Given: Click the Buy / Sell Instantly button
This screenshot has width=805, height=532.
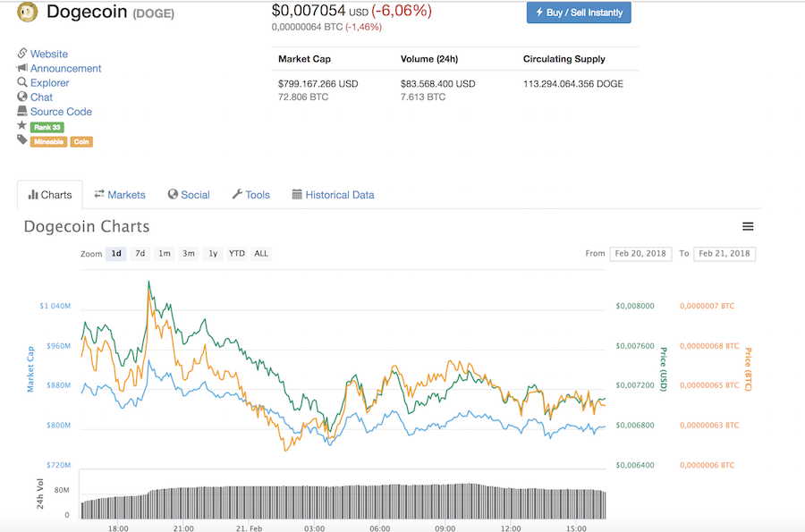Looking at the screenshot, I should click(579, 13).
